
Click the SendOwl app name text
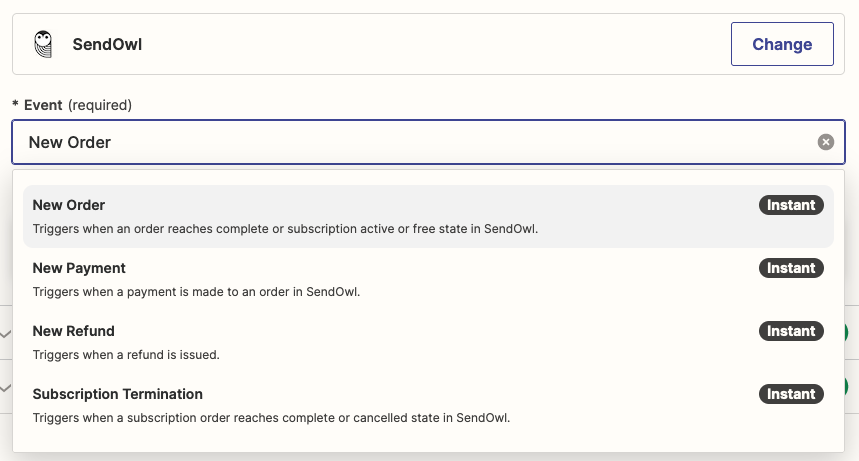tap(107, 44)
